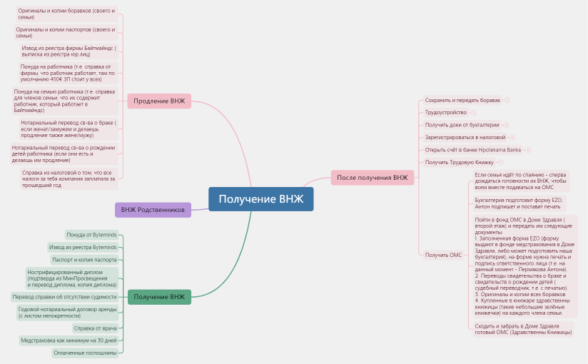Expand the 'Сохранить и передать боравак' collapsed children badge
588x364 pixels.
(x=507, y=101)
